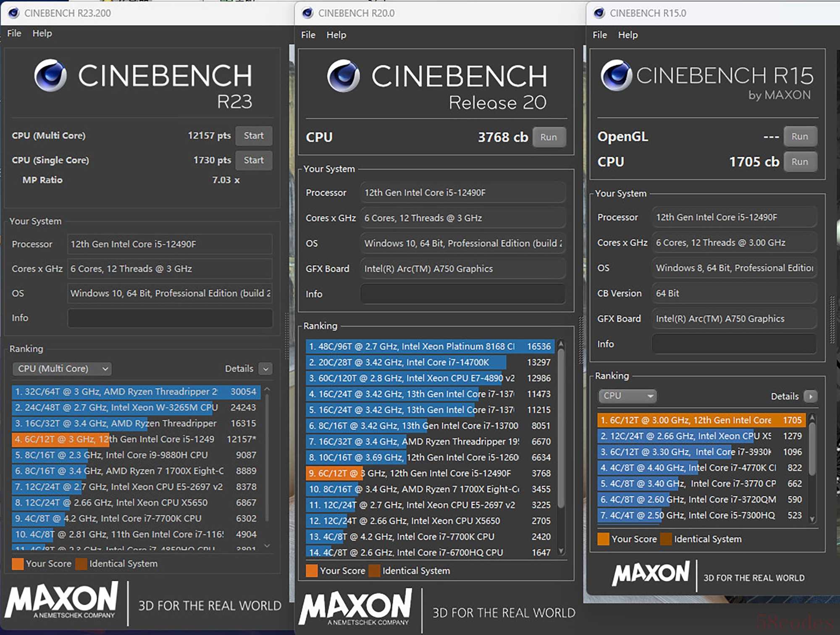Viewport: 840px width, 635px height.
Task: Click the Cinebench R23 title bar app icon
Action: pos(13,13)
